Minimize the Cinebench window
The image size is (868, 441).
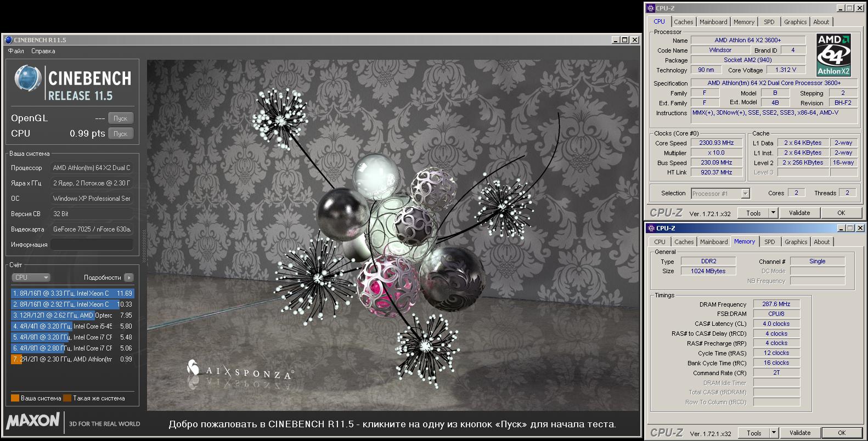click(616, 40)
